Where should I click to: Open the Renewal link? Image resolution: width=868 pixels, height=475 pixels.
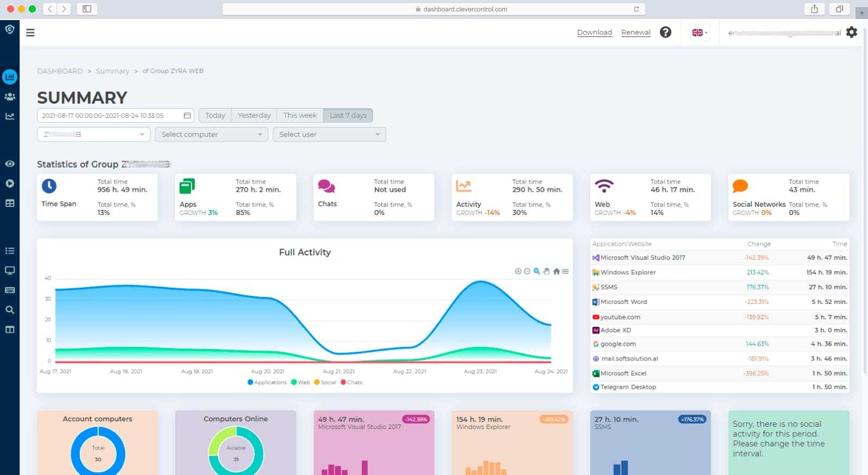tap(636, 33)
